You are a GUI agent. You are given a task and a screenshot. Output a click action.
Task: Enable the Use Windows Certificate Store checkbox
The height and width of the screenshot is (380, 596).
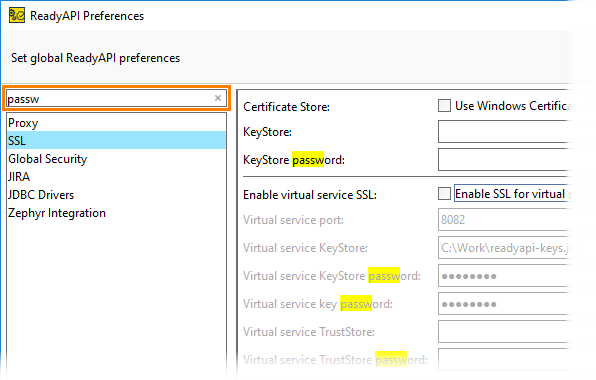[444, 106]
